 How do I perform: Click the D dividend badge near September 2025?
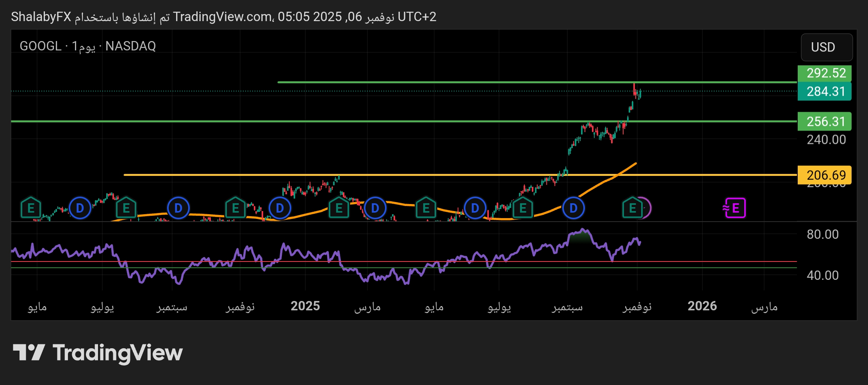[x=572, y=208]
